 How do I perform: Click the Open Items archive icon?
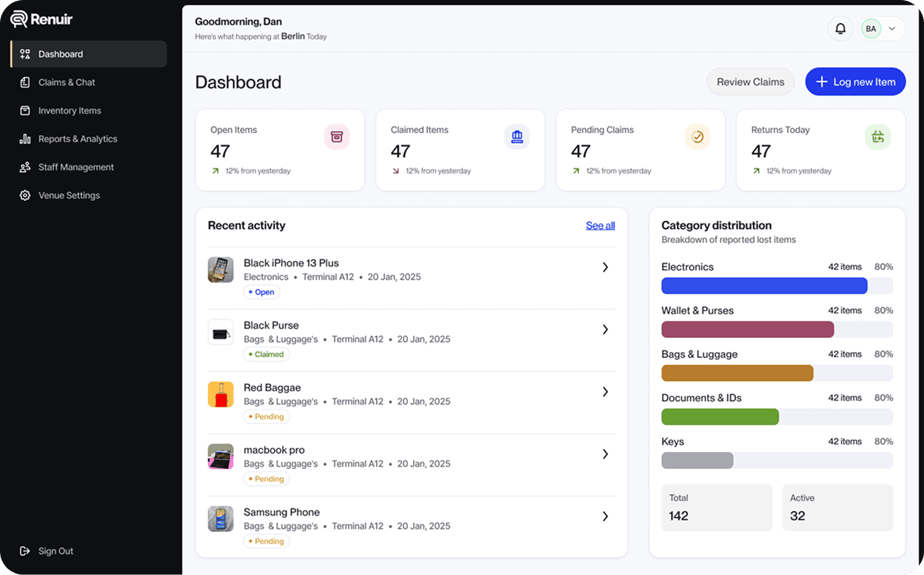click(337, 136)
